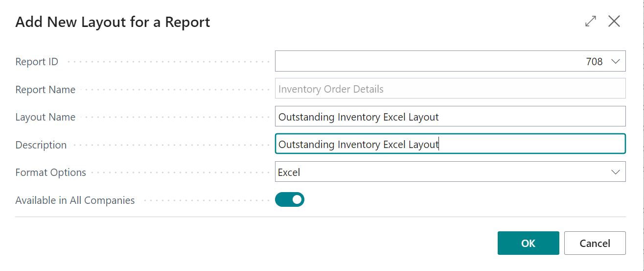Click the Format Options field label
The width and height of the screenshot is (644, 271).
[51, 172]
